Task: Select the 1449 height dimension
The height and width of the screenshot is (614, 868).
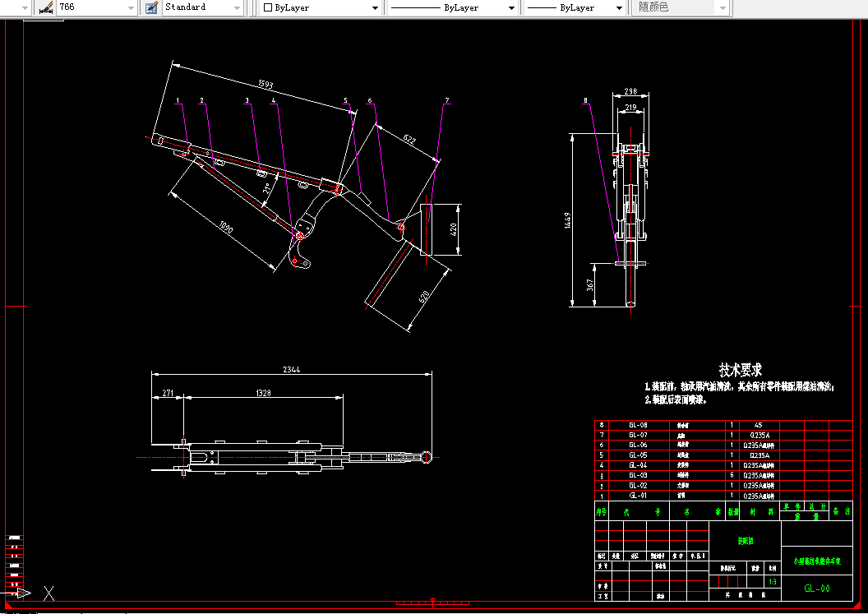Action: (x=568, y=220)
